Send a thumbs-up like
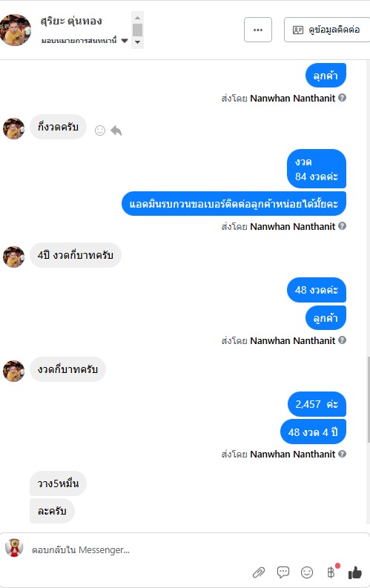 point(354,572)
